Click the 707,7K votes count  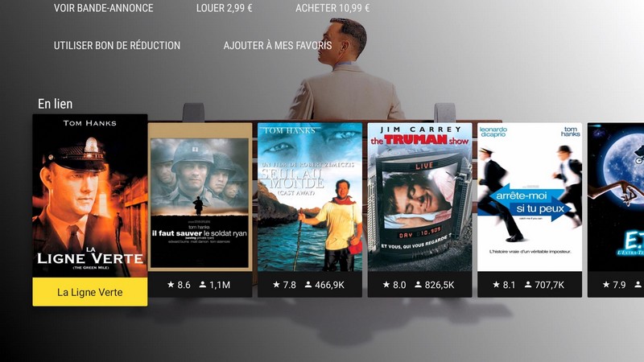550,285
